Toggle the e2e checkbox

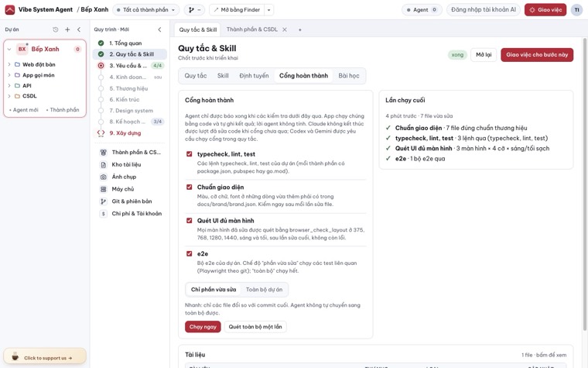point(190,253)
